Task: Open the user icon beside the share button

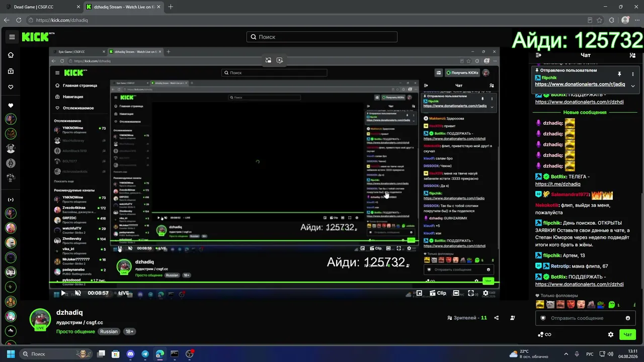Action: (513, 318)
